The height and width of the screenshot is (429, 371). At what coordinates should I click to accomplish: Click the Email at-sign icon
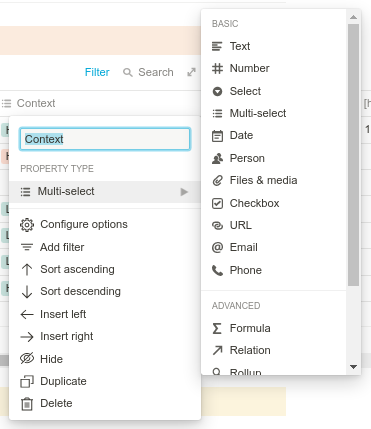217,247
